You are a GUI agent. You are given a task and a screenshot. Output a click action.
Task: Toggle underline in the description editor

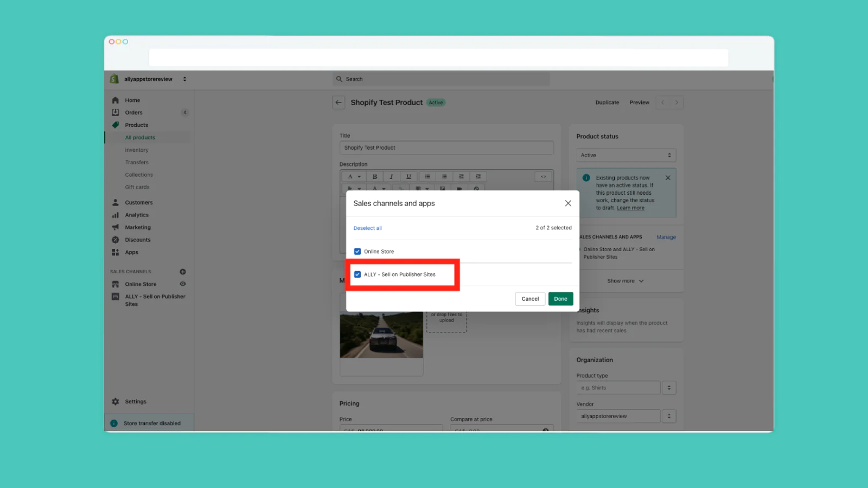tap(409, 177)
